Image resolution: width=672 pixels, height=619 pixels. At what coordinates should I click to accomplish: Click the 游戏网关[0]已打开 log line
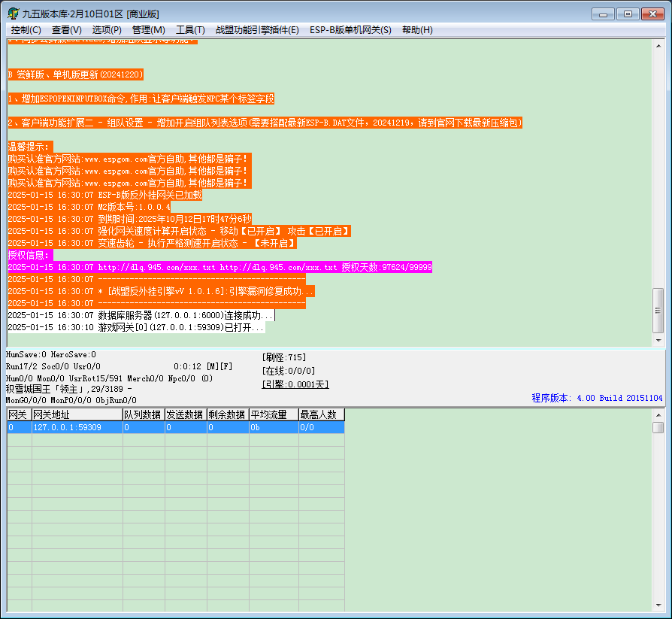[x=136, y=327]
